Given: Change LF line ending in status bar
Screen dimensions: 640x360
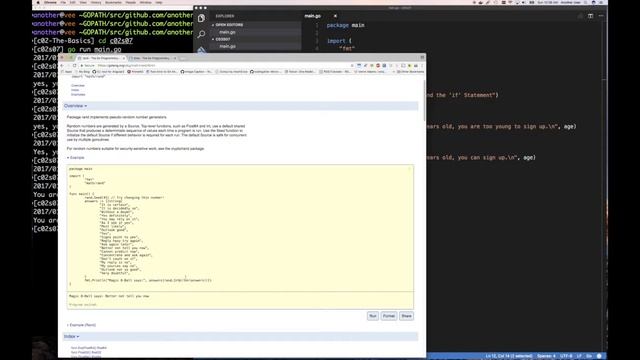Looking at the screenshot, I should [x=579, y=356].
